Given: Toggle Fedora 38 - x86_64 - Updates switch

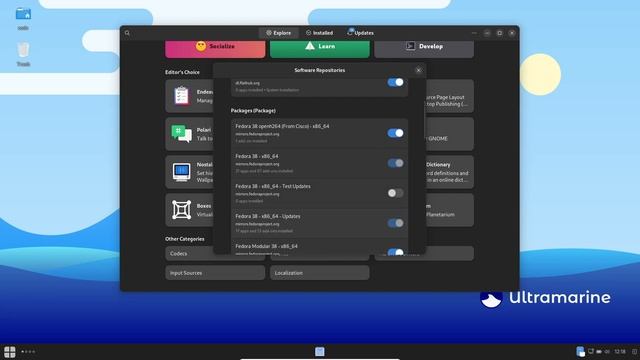Looking at the screenshot, I should (x=395, y=223).
